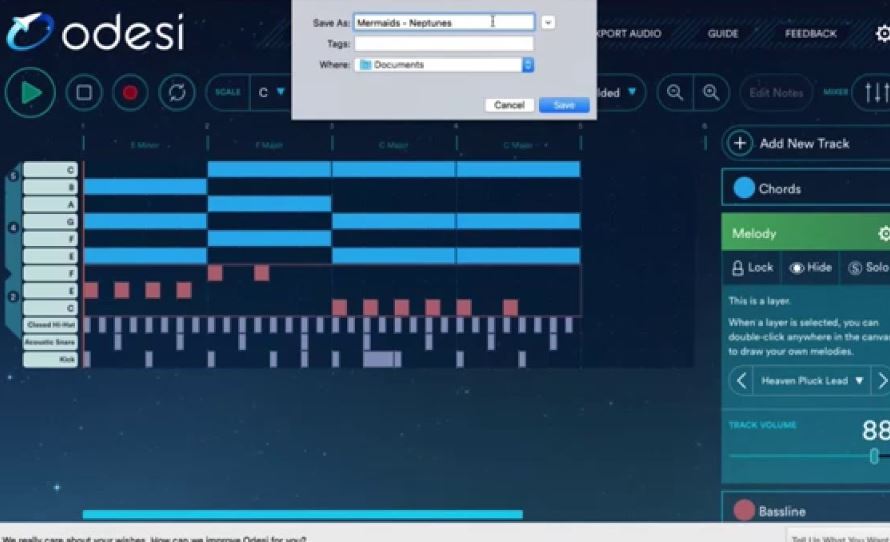Click the A piano key label

pyautogui.click(x=50, y=204)
